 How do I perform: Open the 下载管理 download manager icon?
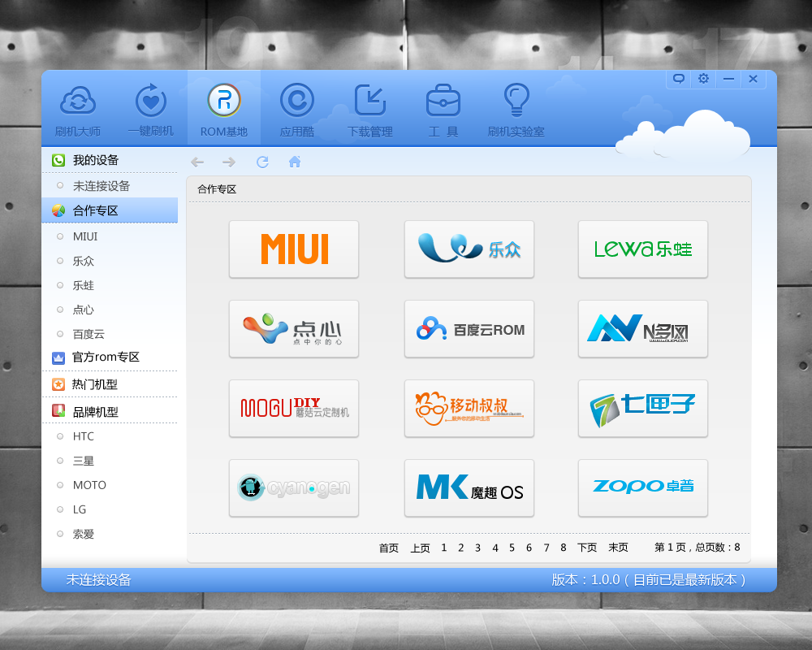click(x=370, y=102)
